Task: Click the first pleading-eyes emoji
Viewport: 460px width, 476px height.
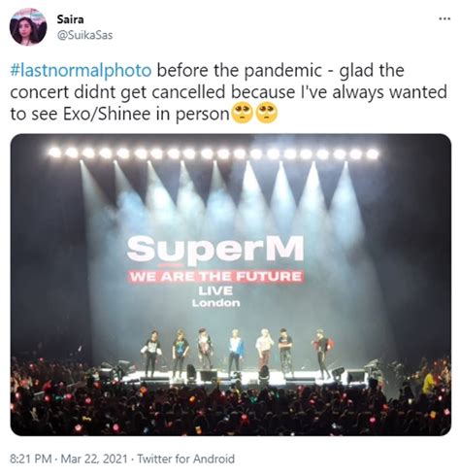Action: pyautogui.click(x=244, y=113)
